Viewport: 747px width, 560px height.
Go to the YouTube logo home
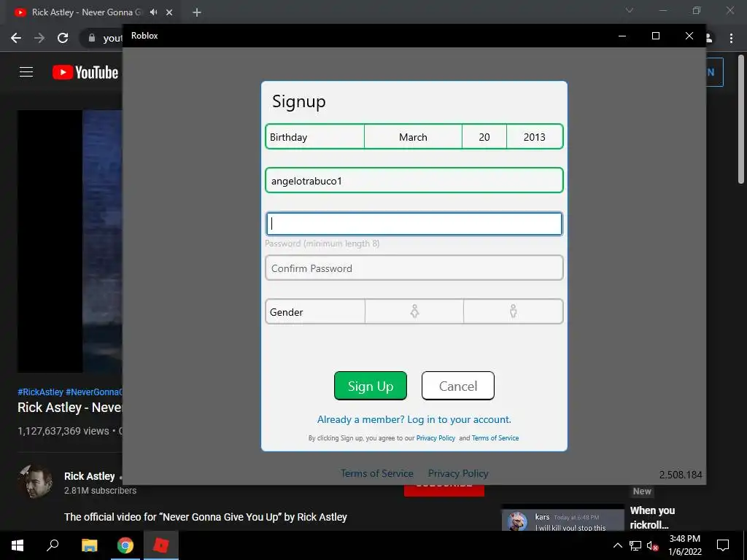(x=85, y=72)
